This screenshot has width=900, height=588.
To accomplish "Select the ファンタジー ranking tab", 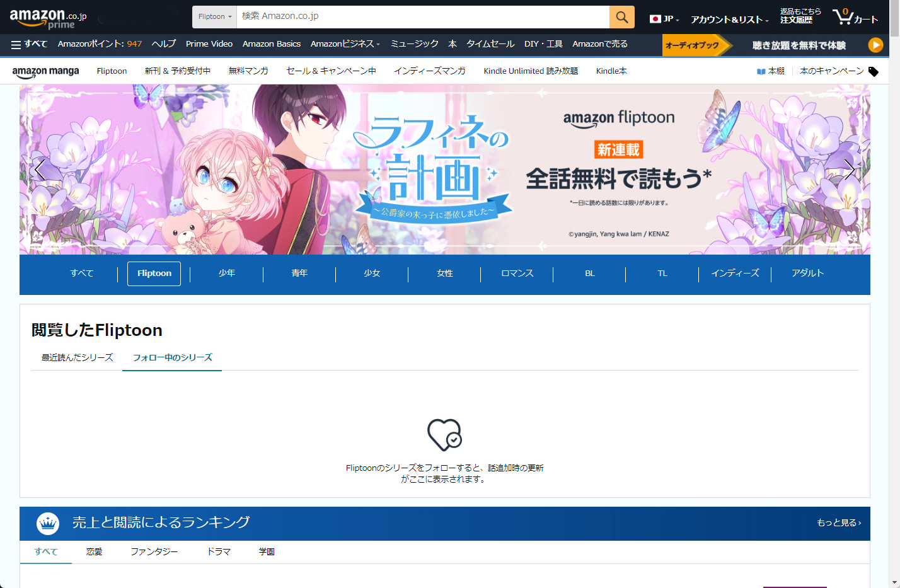I will (x=154, y=551).
